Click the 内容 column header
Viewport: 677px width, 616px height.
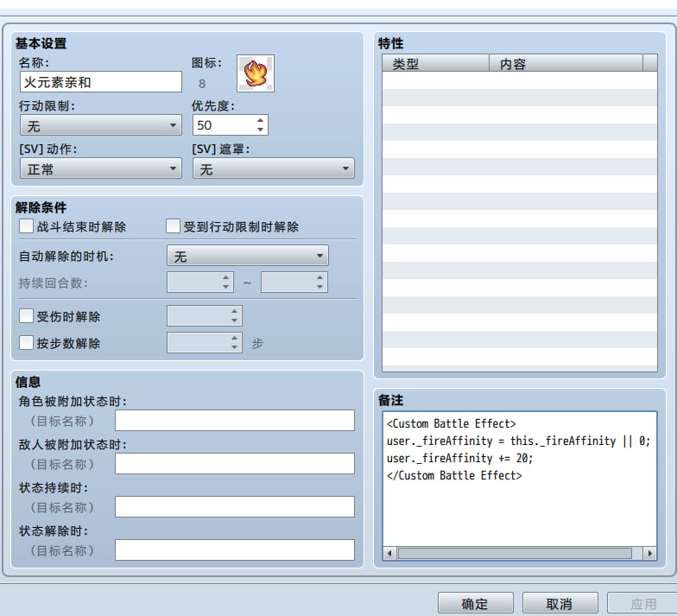(566, 63)
